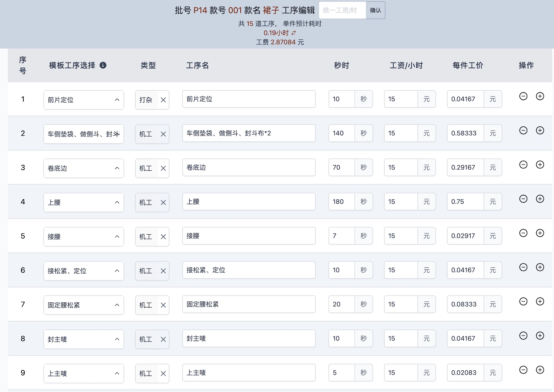This screenshot has height=392, width=554.
Task: Click the 180 seconds field on 上腰 row
Action: [341, 201]
